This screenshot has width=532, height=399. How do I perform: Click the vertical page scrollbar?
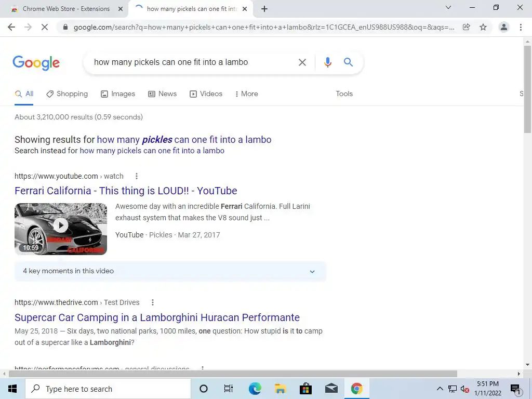pos(527,89)
